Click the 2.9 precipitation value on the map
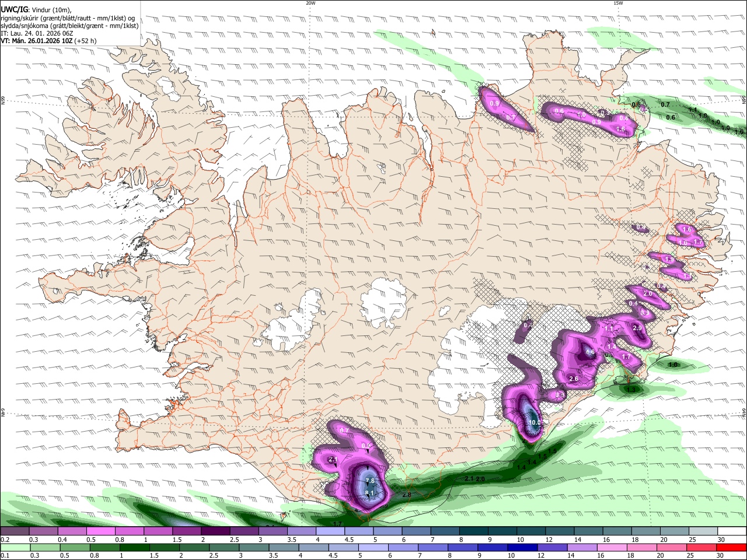This screenshot has height=560, width=747. [637, 328]
